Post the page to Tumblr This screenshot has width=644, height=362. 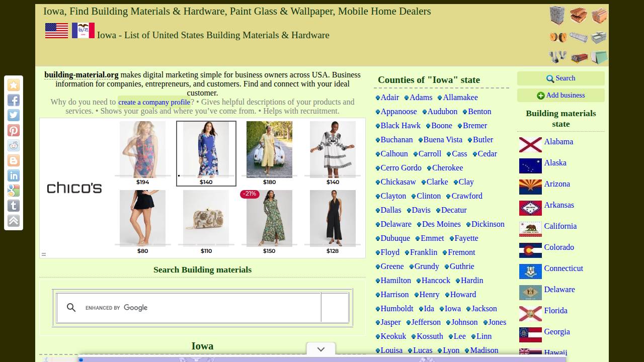pyautogui.click(x=14, y=206)
